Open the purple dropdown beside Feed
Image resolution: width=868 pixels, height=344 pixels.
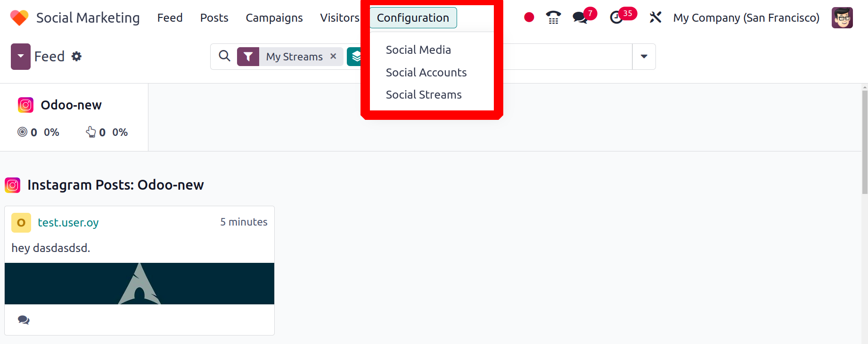pos(21,57)
